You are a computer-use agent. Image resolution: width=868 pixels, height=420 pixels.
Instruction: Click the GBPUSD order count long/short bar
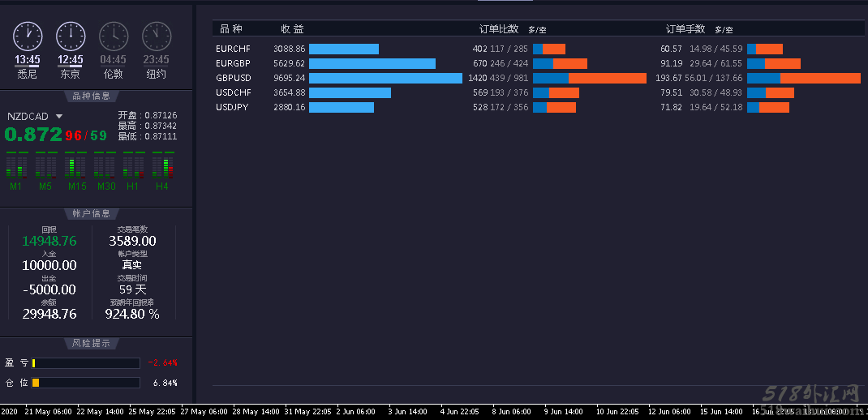[590, 78]
